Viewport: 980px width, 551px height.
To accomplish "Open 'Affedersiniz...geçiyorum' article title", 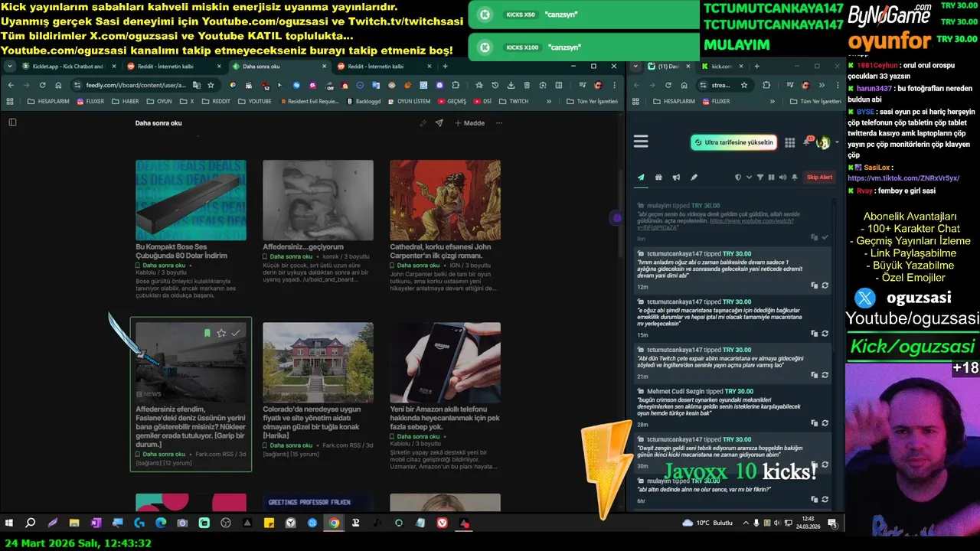I will pos(303,247).
